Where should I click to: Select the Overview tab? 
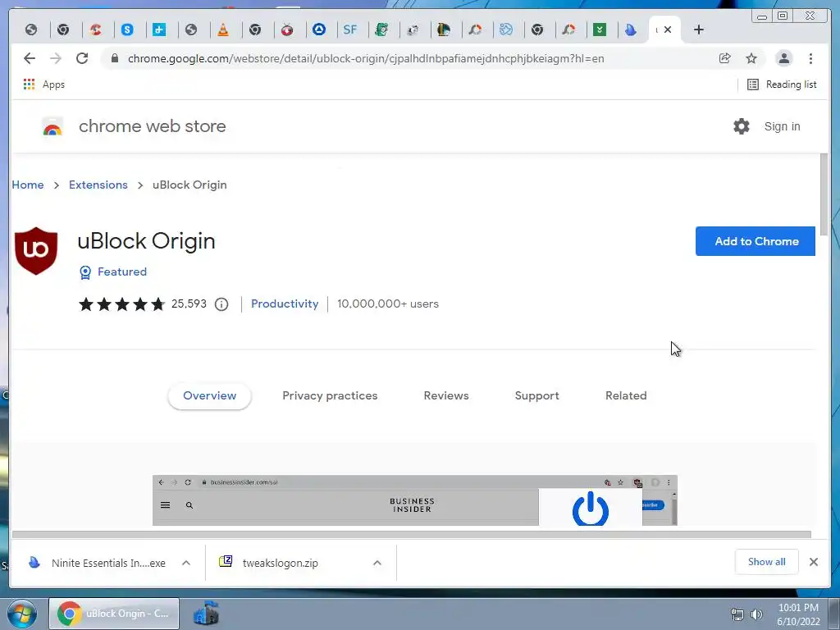209,396
